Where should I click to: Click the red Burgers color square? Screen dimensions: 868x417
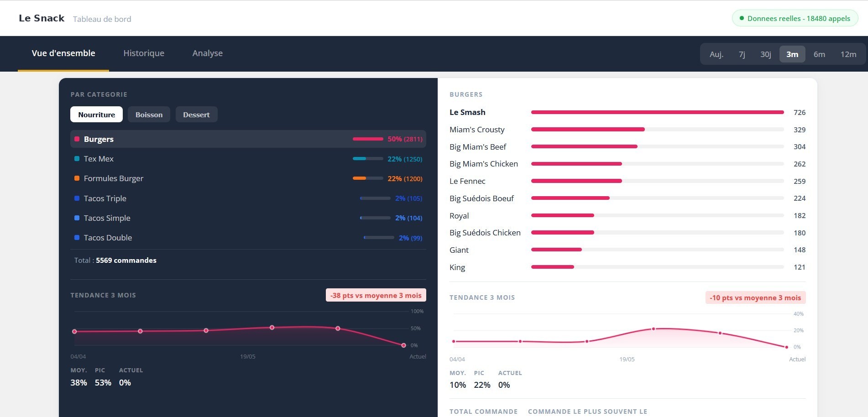(77, 139)
